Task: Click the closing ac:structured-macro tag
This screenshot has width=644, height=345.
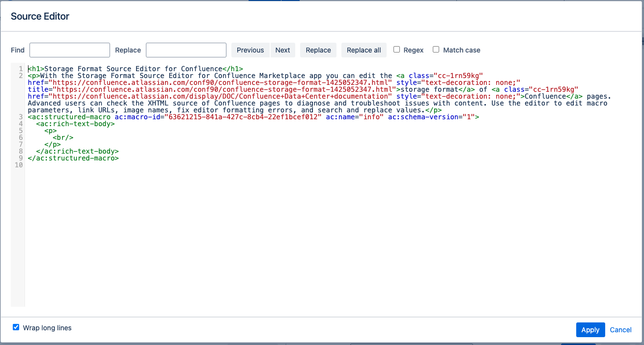Action: coord(74,158)
